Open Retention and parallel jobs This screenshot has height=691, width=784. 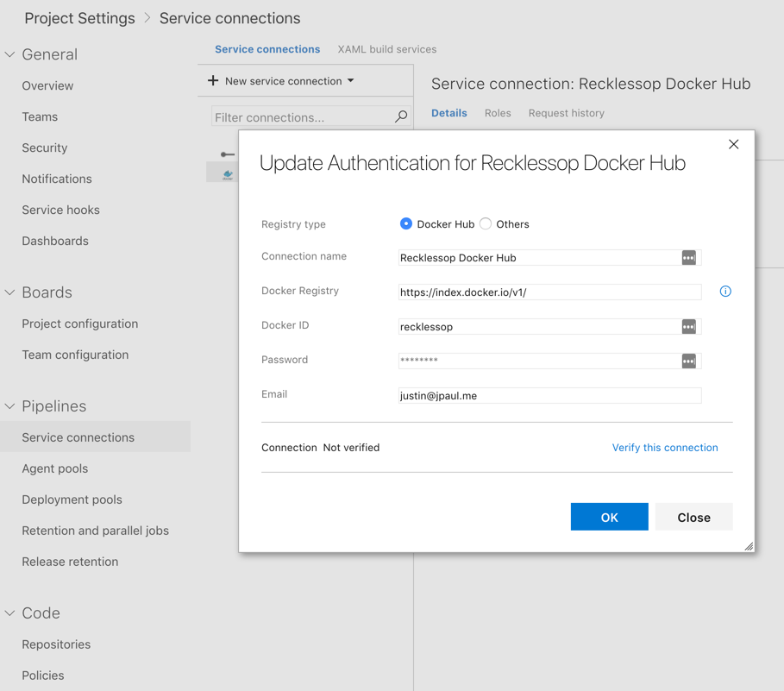tap(96, 531)
